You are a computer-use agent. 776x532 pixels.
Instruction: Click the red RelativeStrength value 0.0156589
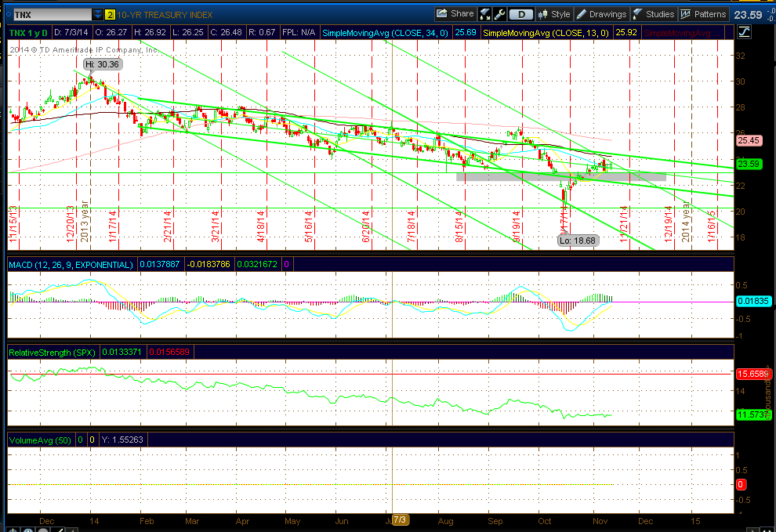(x=169, y=352)
